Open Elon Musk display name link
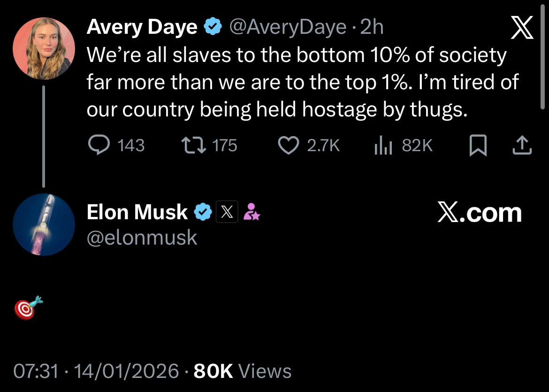The height and width of the screenshot is (392, 549). click(x=137, y=212)
